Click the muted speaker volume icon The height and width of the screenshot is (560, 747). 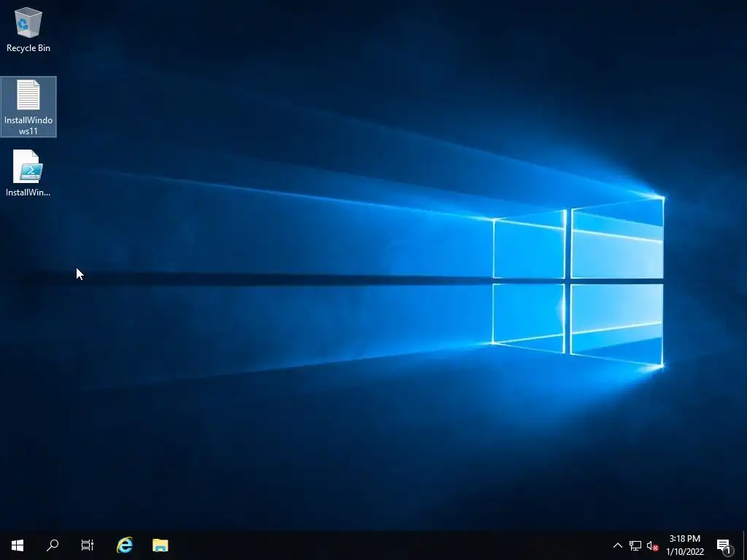652,545
